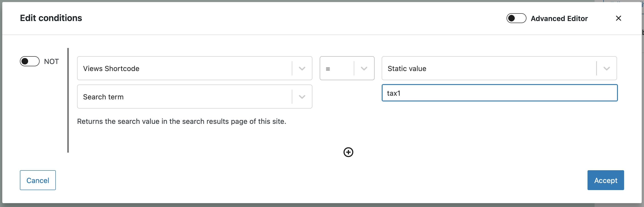This screenshot has height=207, width=644.
Task: Close the Edit conditions dialog
Action: (618, 18)
